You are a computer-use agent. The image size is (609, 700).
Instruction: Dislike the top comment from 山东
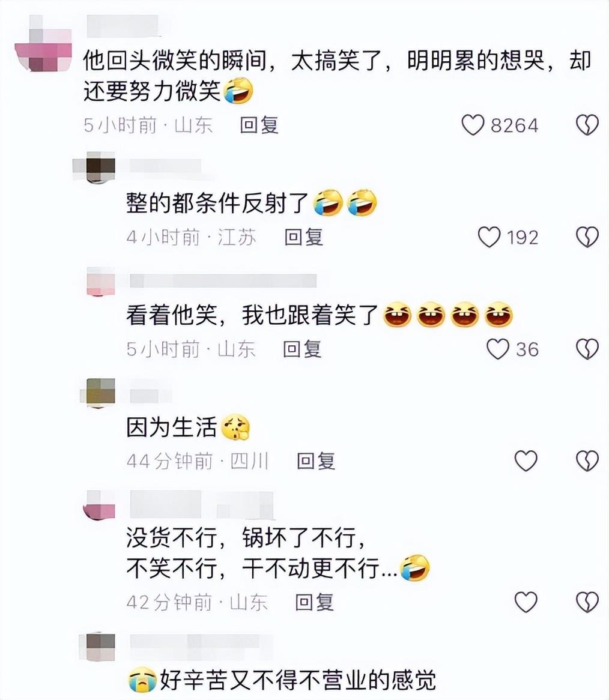click(587, 124)
